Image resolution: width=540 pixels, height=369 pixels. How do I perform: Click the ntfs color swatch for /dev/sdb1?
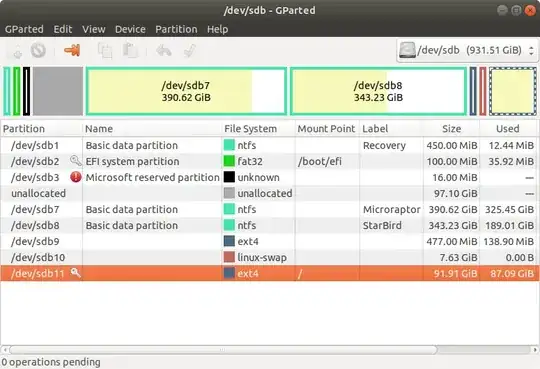coord(229,145)
